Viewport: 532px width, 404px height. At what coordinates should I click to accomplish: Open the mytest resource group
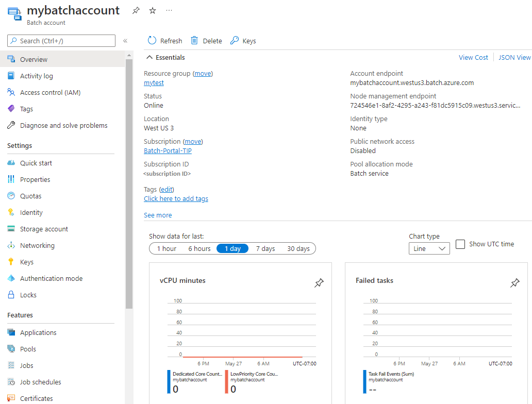[x=154, y=82]
